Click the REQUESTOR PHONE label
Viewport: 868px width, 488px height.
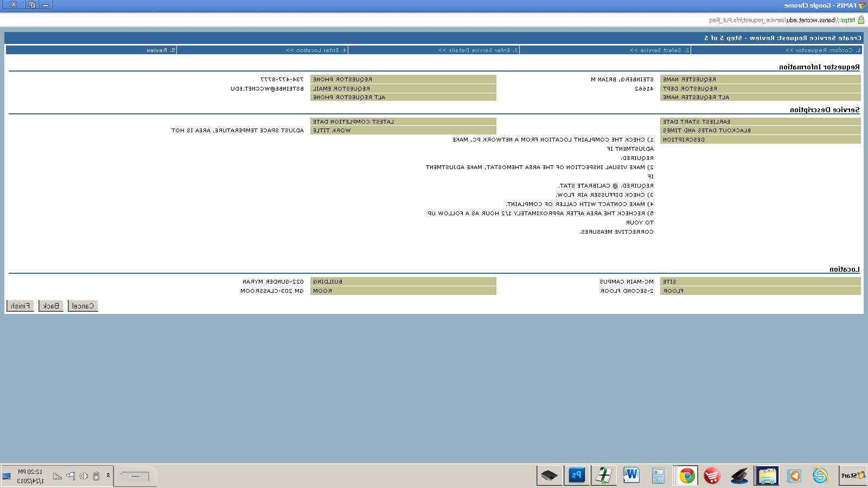pos(342,79)
